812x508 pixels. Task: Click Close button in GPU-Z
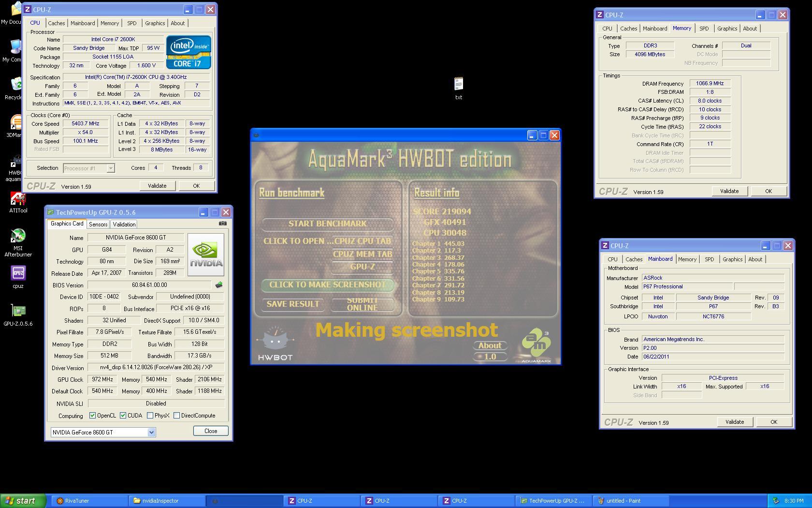[x=211, y=431]
